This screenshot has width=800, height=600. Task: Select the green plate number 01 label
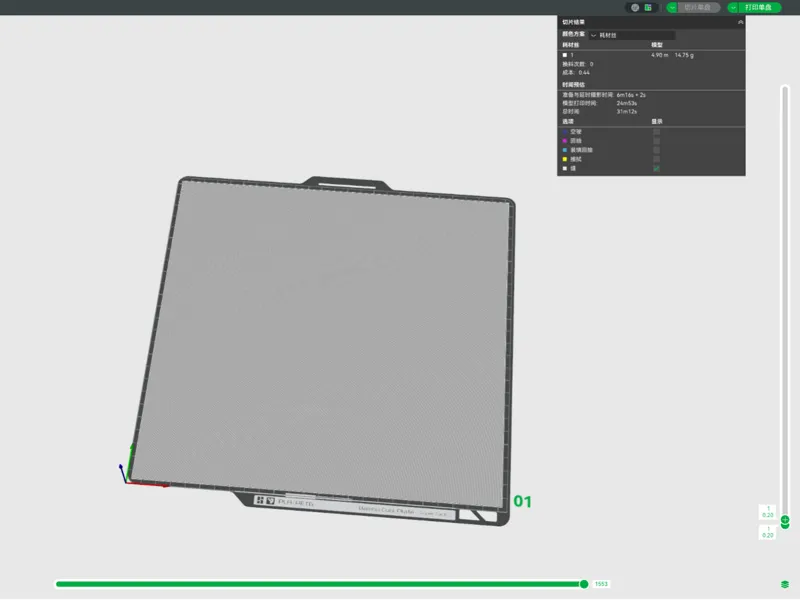522,502
